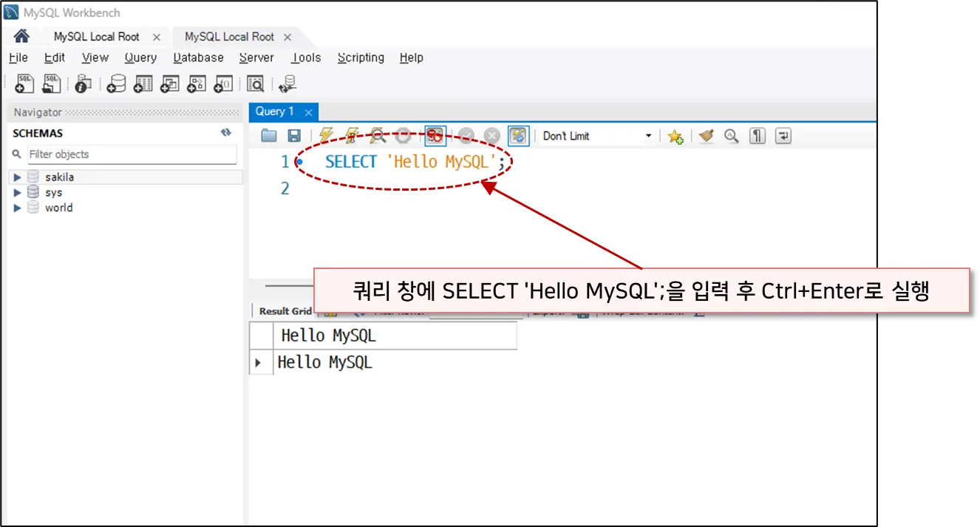The image size is (980, 527).
Task: Create a new table icon
Action: click(x=143, y=84)
